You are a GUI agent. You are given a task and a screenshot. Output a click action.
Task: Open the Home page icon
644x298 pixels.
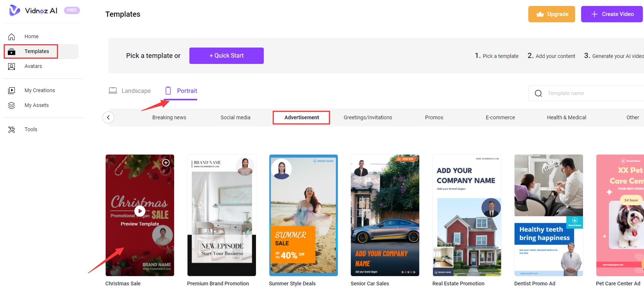pyautogui.click(x=12, y=36)
